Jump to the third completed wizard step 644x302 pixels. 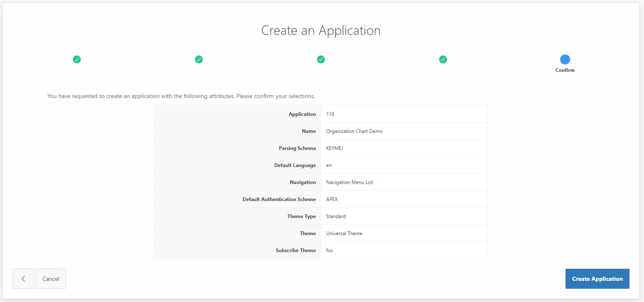point(321,59)
